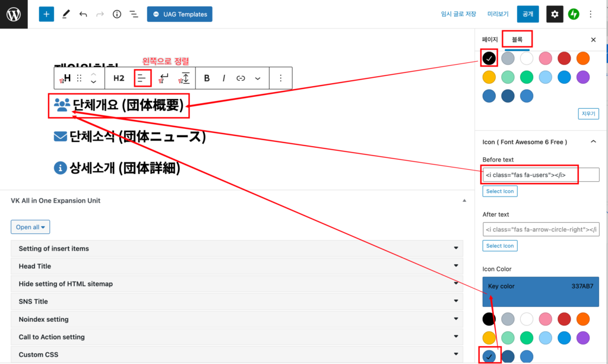Toggle italic formatting in block toolbar
608x364 pixels.
224,78
